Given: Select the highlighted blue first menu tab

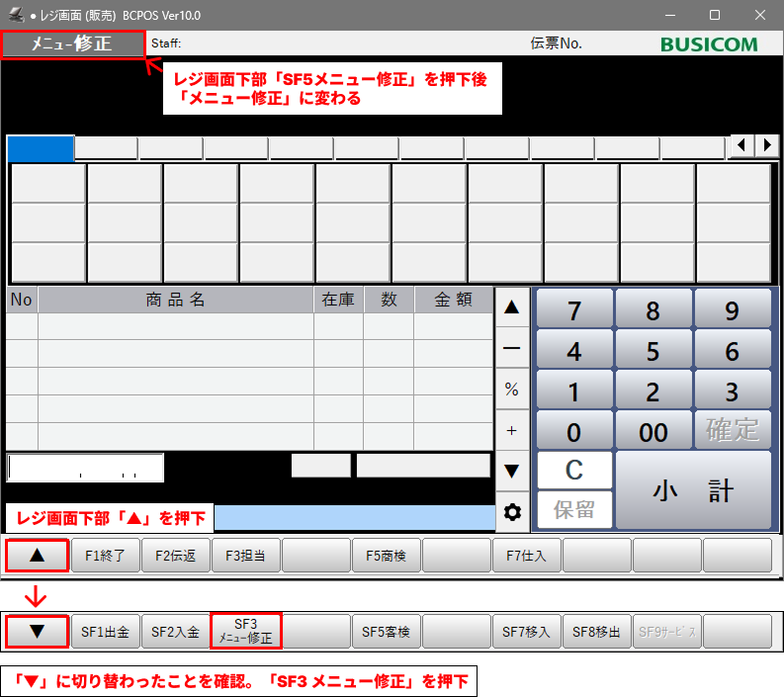Looking at the screenshot, I should 41,148.
